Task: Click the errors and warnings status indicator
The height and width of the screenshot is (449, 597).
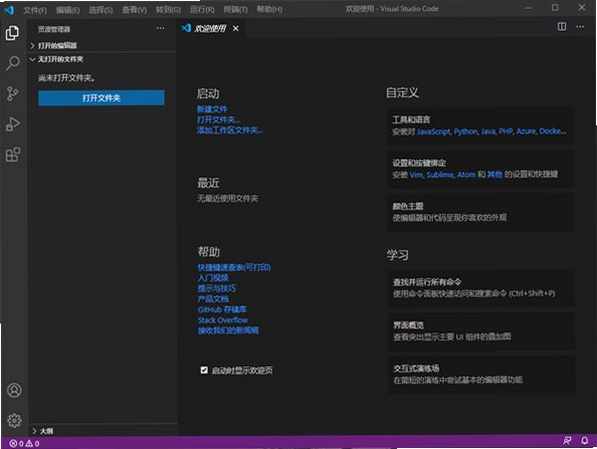Action: pos(24,443)
